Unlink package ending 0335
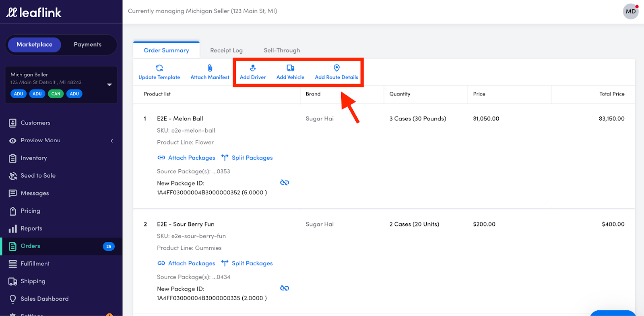Image resolution: width=644 pixels, height=316 pixels. pos(285,288)
